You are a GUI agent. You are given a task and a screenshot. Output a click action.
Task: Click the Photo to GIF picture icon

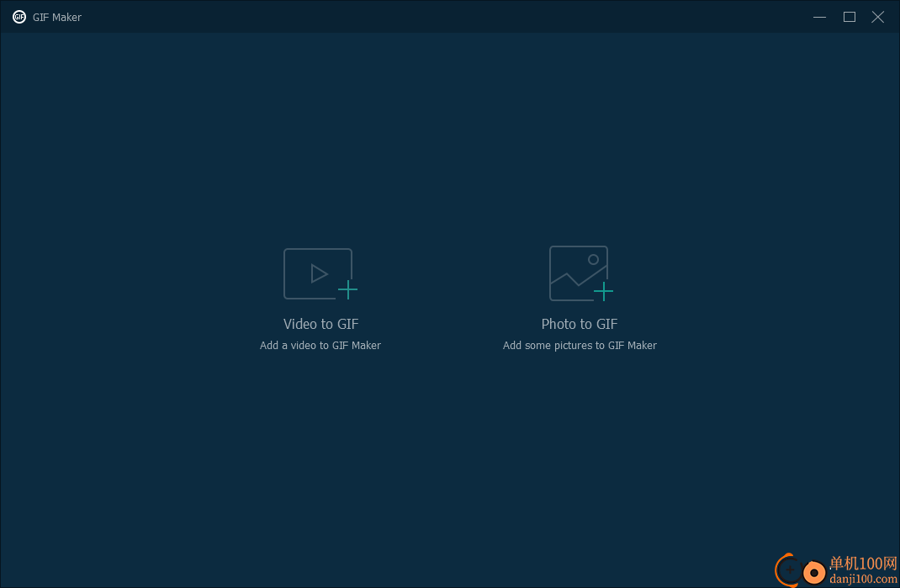[581, 273]
